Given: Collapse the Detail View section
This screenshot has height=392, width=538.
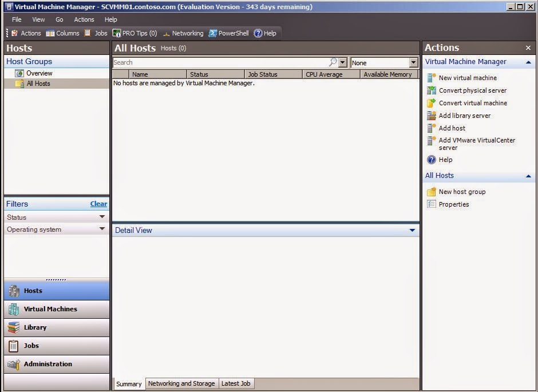Looking at the screenshot, I should point(413,230).
